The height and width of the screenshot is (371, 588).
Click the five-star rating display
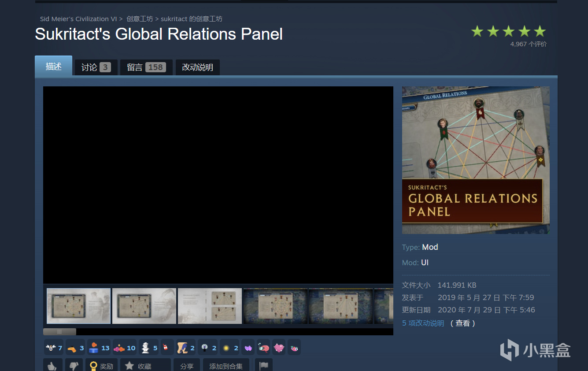point(508,31)
